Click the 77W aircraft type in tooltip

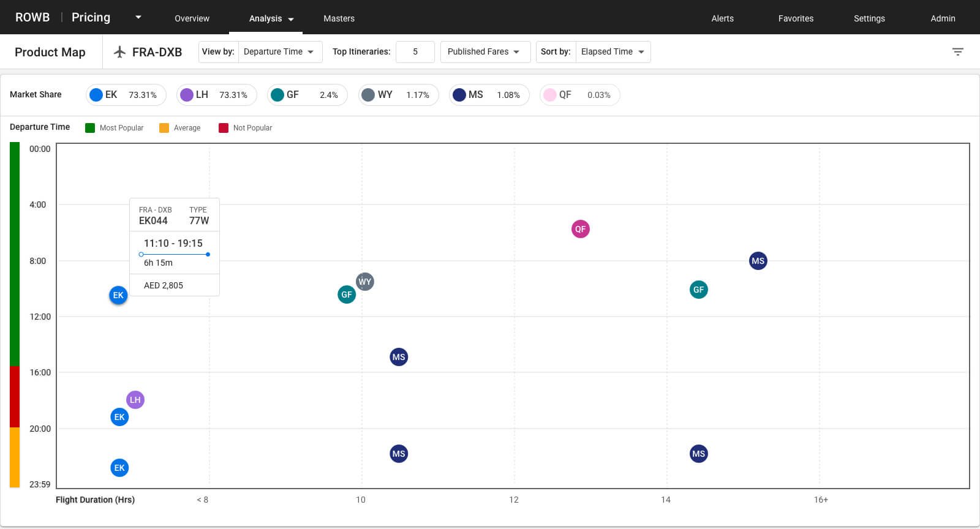pos(199,221)
